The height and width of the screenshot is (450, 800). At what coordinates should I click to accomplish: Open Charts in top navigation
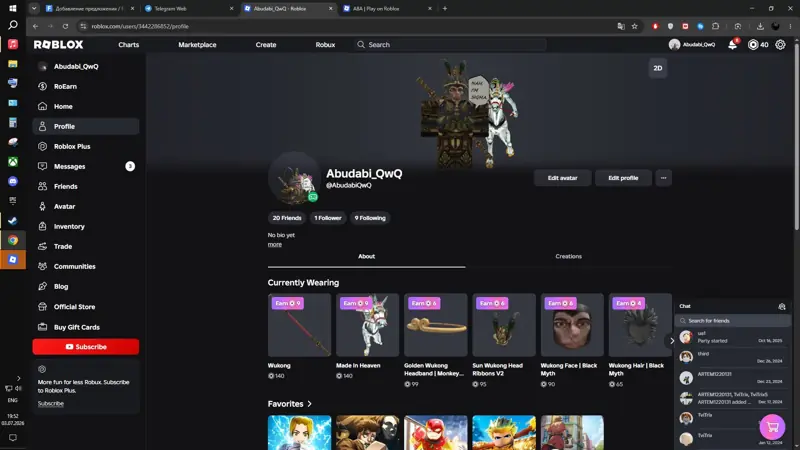tap(129, 45)
